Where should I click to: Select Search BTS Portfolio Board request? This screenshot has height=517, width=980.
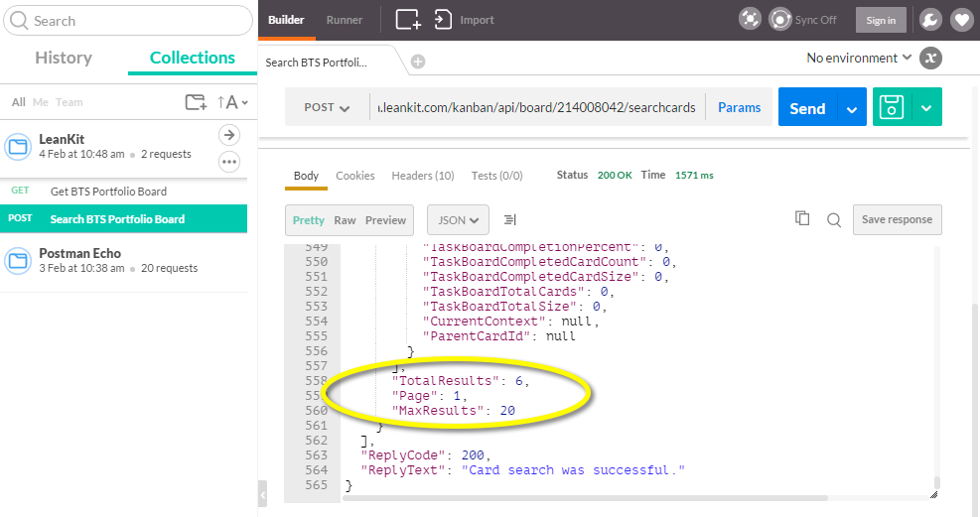click(124, 219)
